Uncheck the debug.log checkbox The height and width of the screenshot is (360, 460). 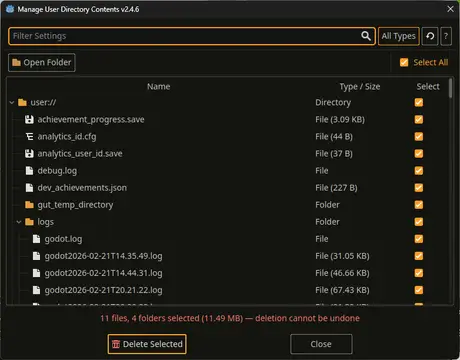tap(419, 171)
